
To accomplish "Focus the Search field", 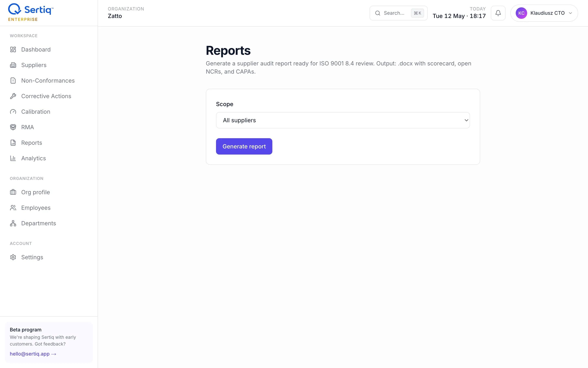I will 399,13.
